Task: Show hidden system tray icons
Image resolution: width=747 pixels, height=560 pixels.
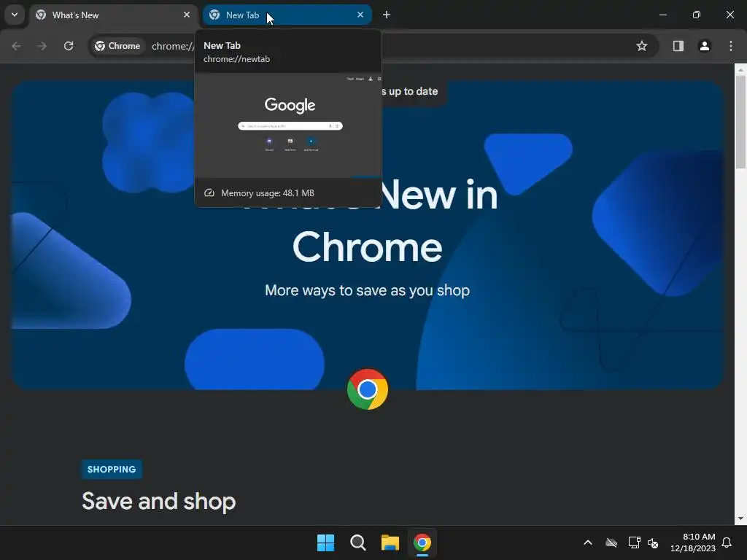Action: pyautogui.click(x=588, y=542)
